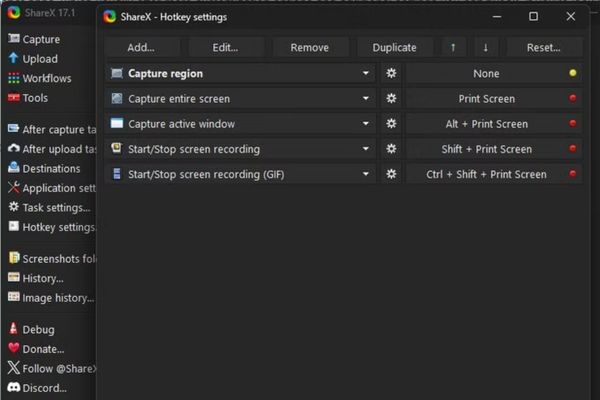Open dropdown for Capture active window task
The image size is (600, 400).
click(366, 124)
